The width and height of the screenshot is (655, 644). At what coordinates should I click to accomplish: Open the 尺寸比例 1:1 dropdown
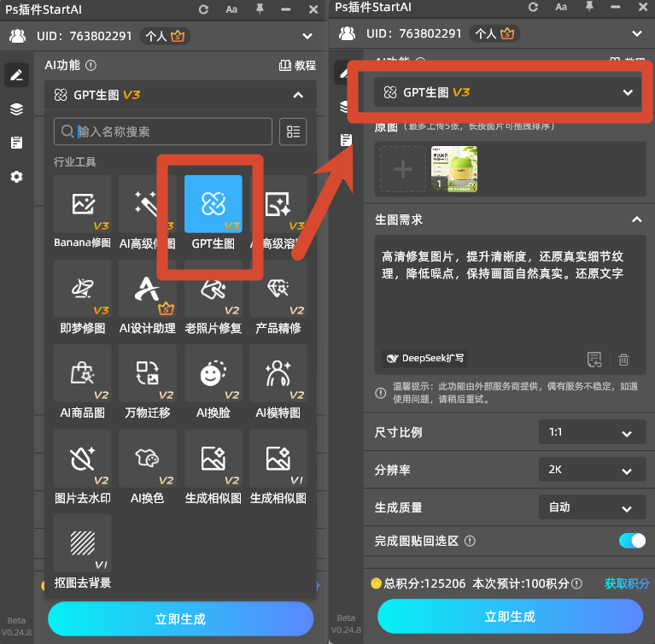pos(592,432)
